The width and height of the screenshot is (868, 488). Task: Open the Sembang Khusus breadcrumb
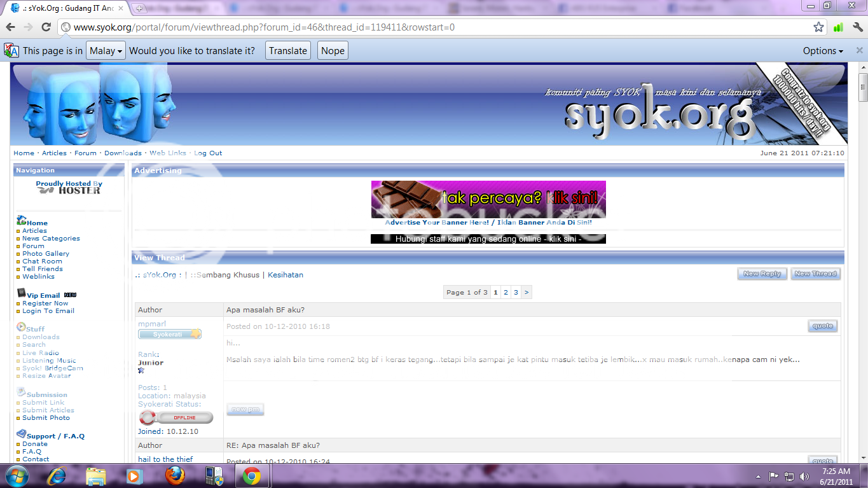coord(224,275)
